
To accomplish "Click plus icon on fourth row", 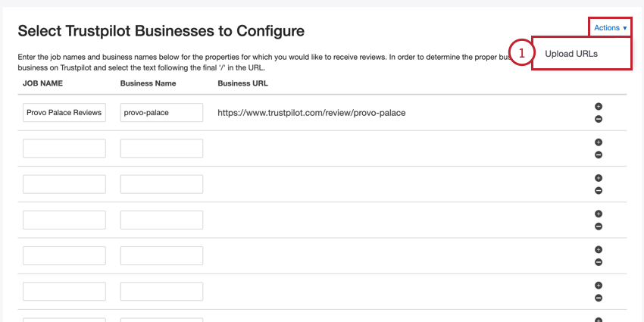I will 598,214.
